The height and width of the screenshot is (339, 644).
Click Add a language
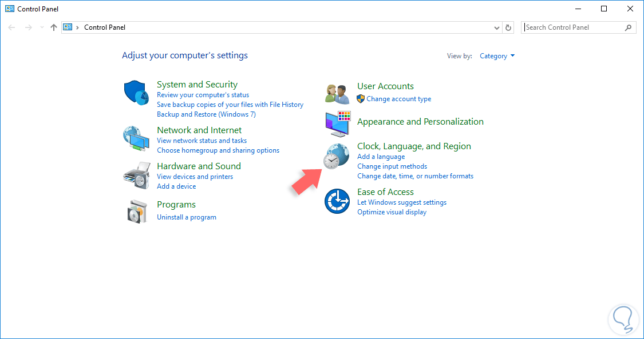(381, 157)
